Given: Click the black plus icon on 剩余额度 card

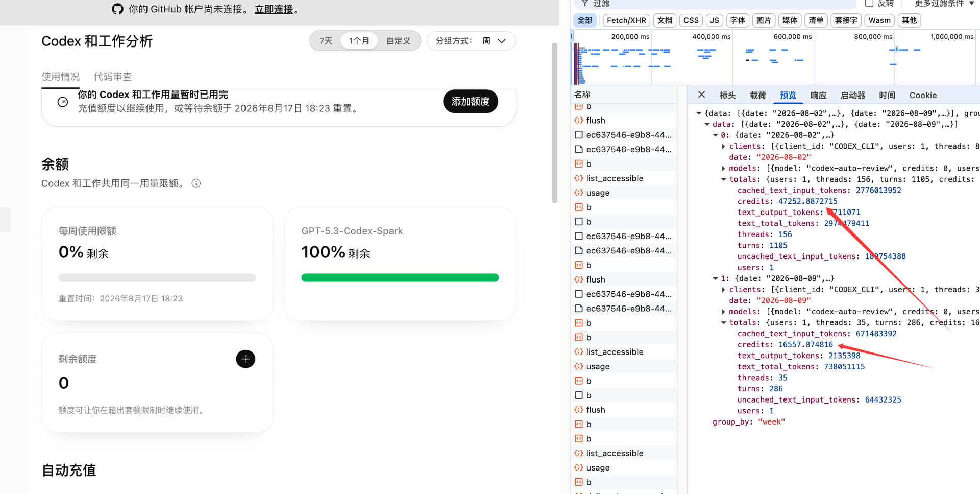Looking at the screenshot, I should 246,359.
